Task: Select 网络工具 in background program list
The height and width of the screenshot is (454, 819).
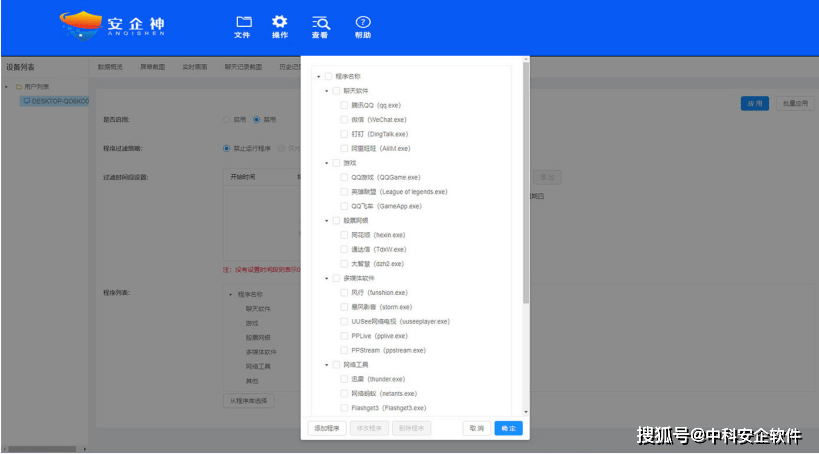Action: coord(258,366)
